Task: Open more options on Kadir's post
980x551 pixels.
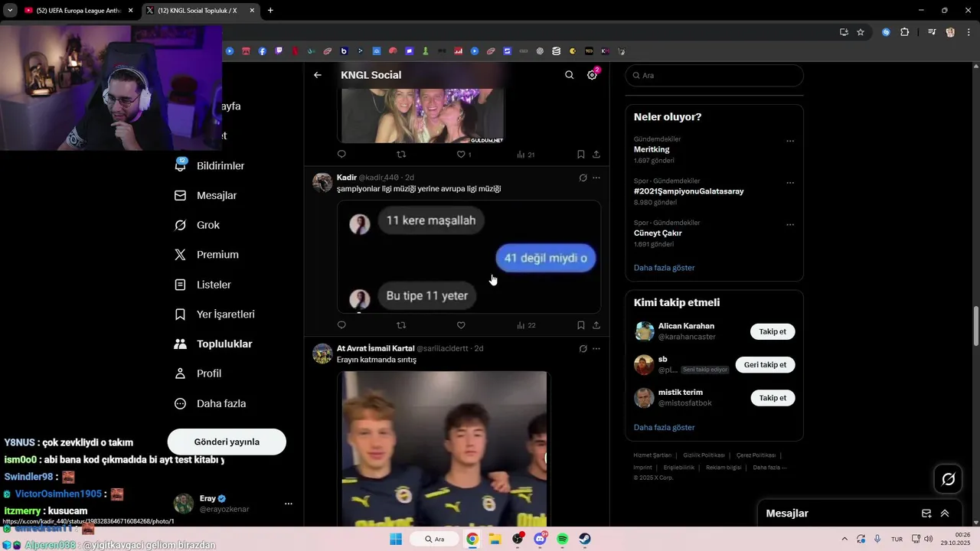Action: (596, 178)
